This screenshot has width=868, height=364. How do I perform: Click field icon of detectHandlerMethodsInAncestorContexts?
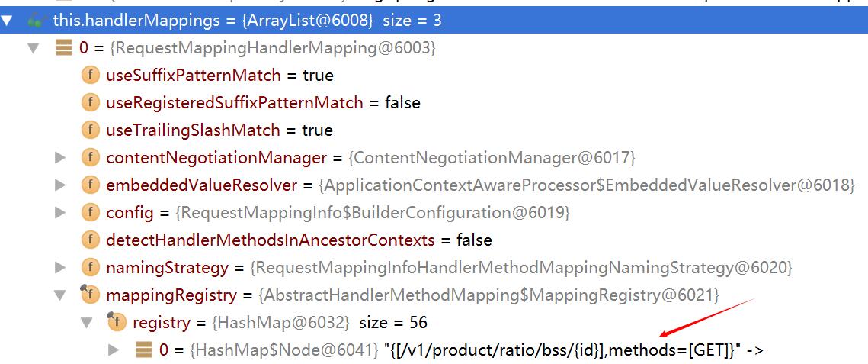(91, 240)
